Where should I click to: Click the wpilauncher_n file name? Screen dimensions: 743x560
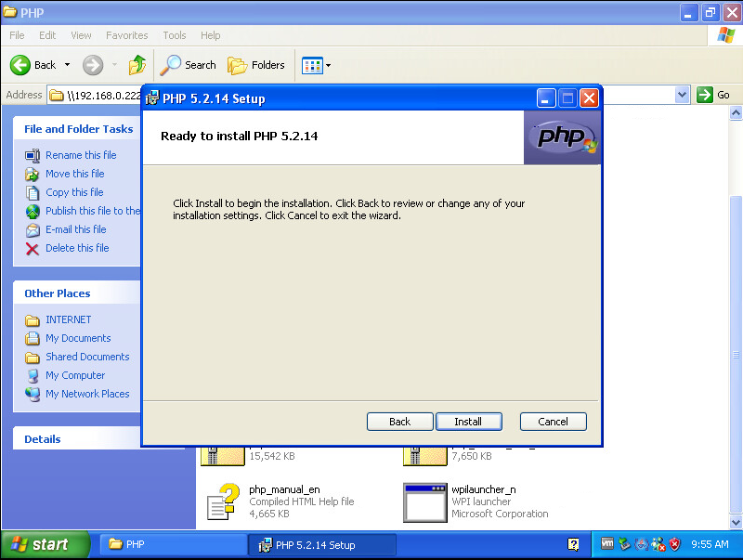coord(483,489)
